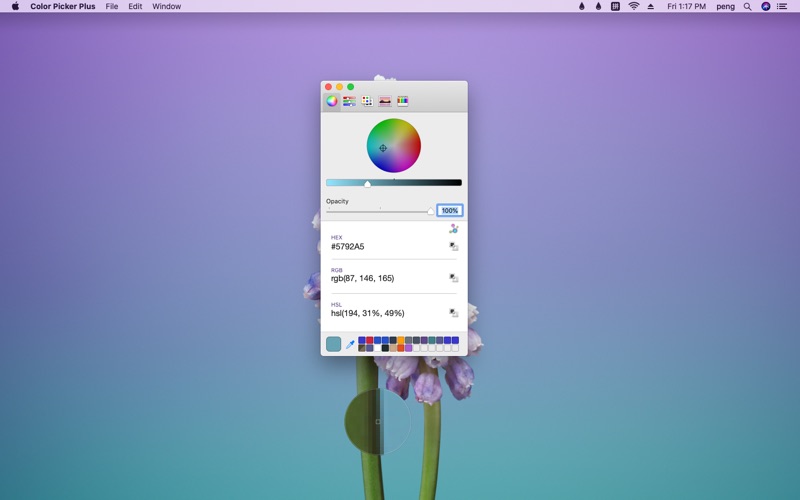This screenshot has width=800, height=500.
Task: Open the Edit menu
Action: (x=135, y=6)
